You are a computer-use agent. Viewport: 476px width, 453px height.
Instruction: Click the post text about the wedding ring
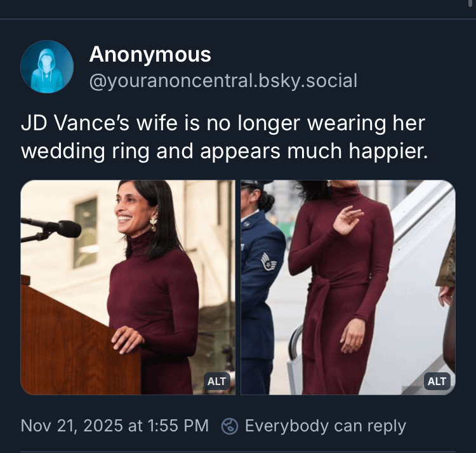pos(222,138)
